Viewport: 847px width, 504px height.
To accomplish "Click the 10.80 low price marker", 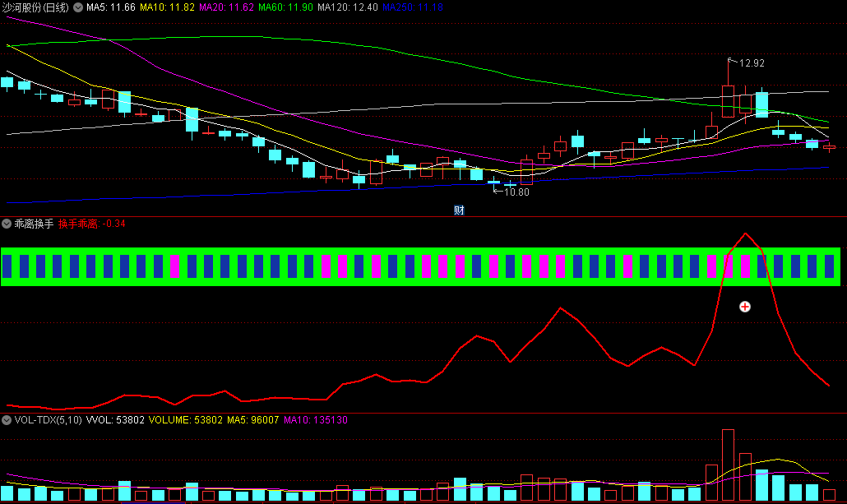I will click(x=516, y=192).
